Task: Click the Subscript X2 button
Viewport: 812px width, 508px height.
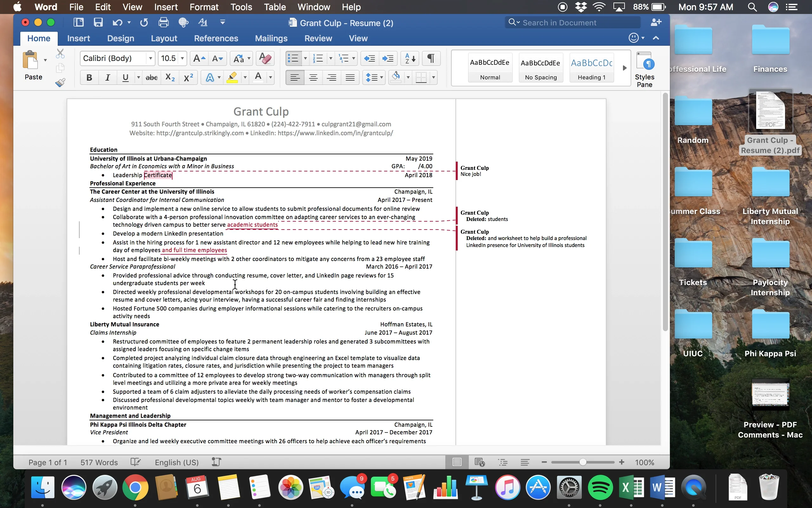Action: pos(170,77)
